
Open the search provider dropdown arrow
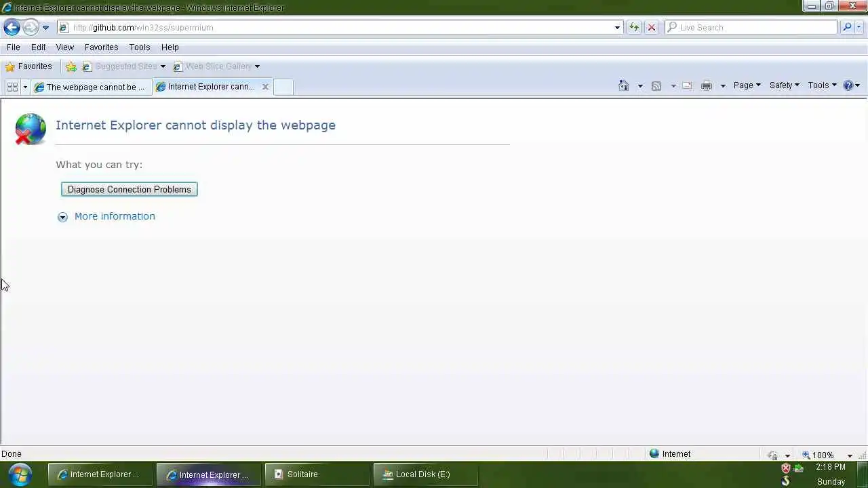pos(859,28)
